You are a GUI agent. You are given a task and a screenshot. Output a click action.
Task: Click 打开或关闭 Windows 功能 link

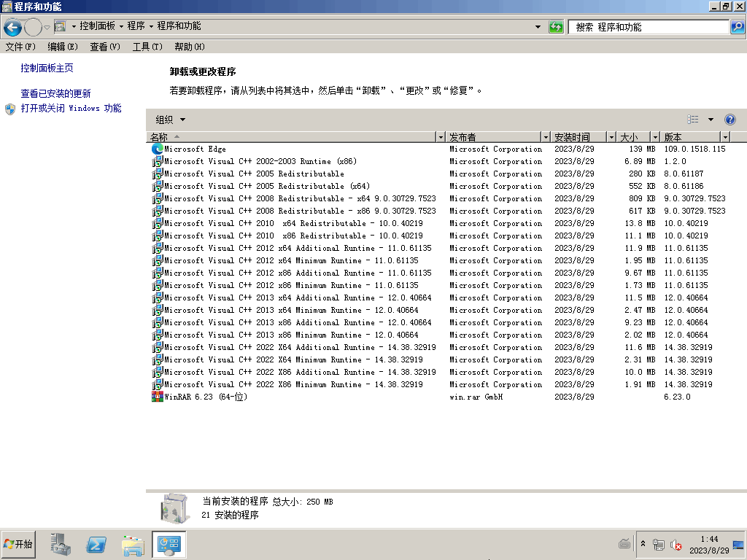tap(71, 108)
